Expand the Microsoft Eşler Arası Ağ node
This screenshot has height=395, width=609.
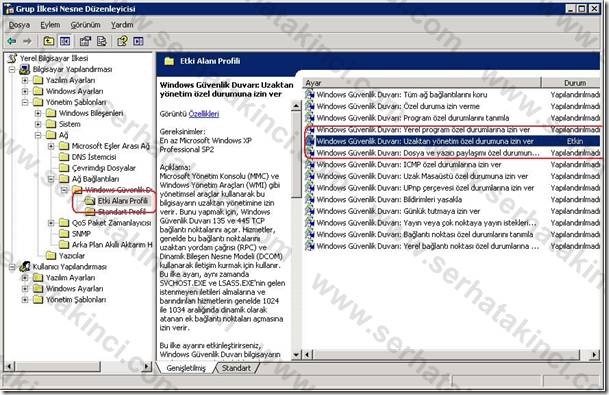click(x=51, y=146)
